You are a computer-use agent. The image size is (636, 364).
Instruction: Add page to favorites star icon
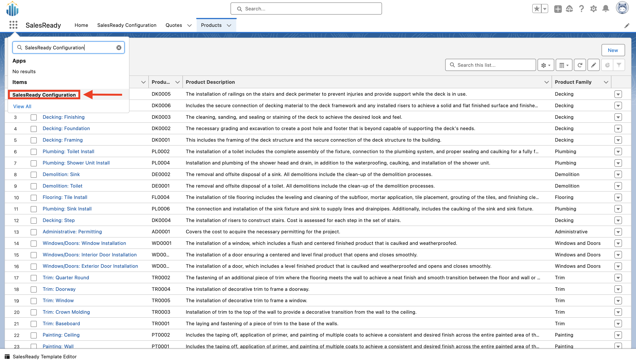tap(536, 9)
